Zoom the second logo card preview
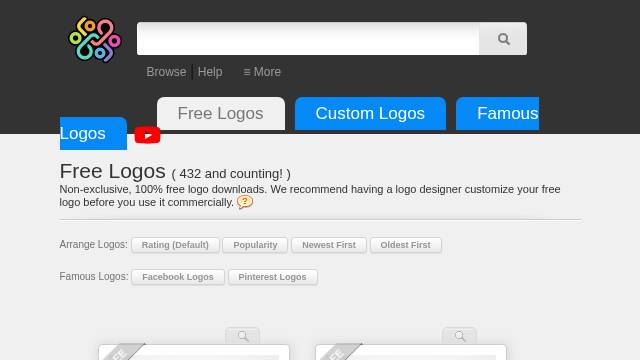This screenshot has width=640, height=360. [460, 336]
